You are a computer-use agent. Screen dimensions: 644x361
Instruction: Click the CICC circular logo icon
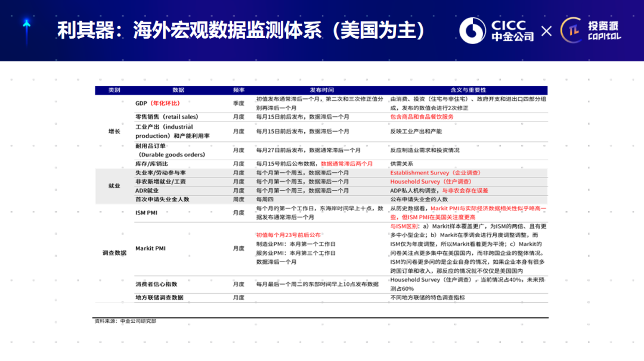[472, 30]
